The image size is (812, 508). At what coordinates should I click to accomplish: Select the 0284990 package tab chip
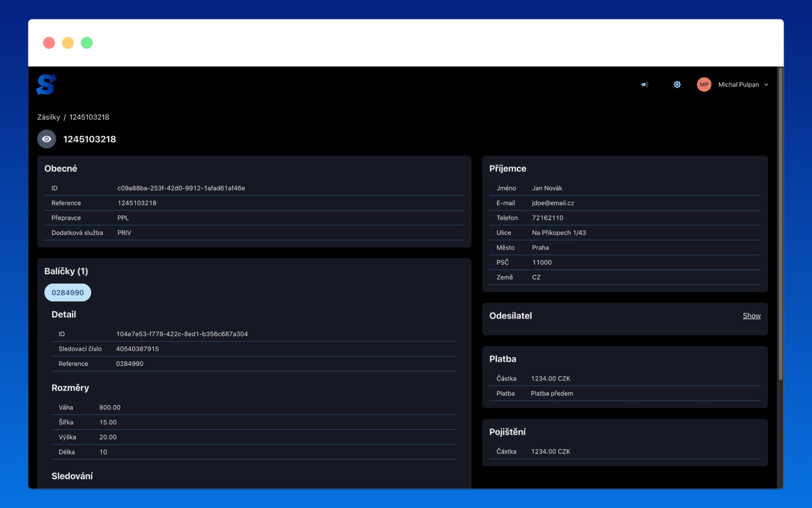pyautogui.click(x=67, y=293)
